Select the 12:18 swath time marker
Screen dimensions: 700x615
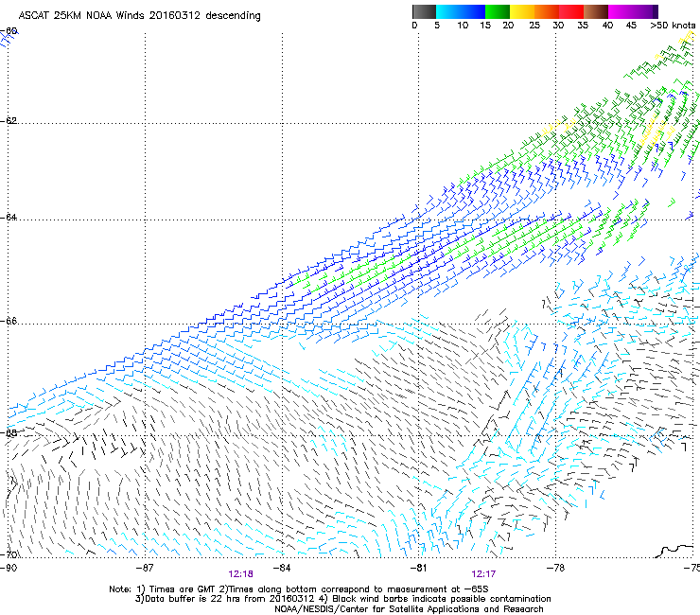pos(240,574)
